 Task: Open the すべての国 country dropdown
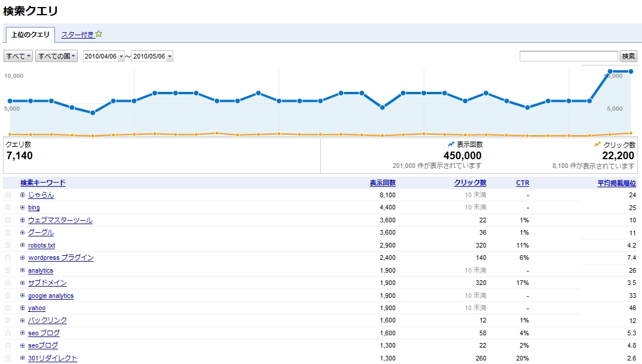[x=57, y=56]
